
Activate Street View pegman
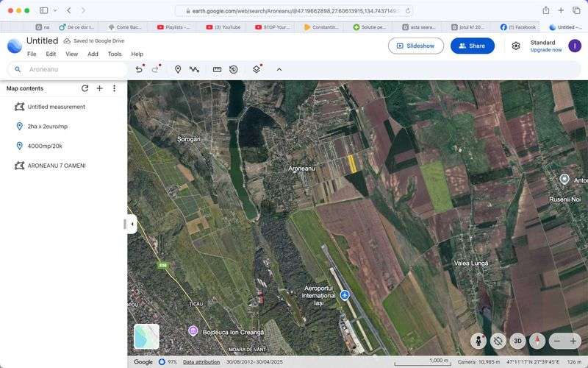(x=478, y=341)
